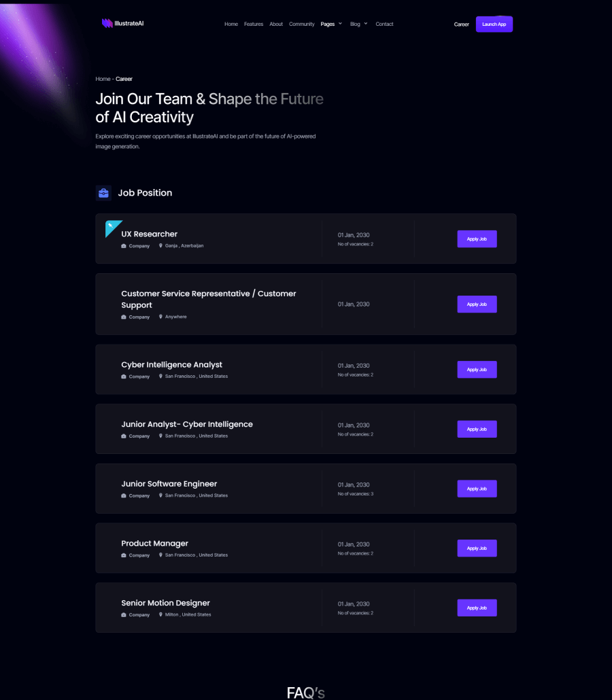
Task: Go to the Community page in navbar
Action: click(302, 24)
